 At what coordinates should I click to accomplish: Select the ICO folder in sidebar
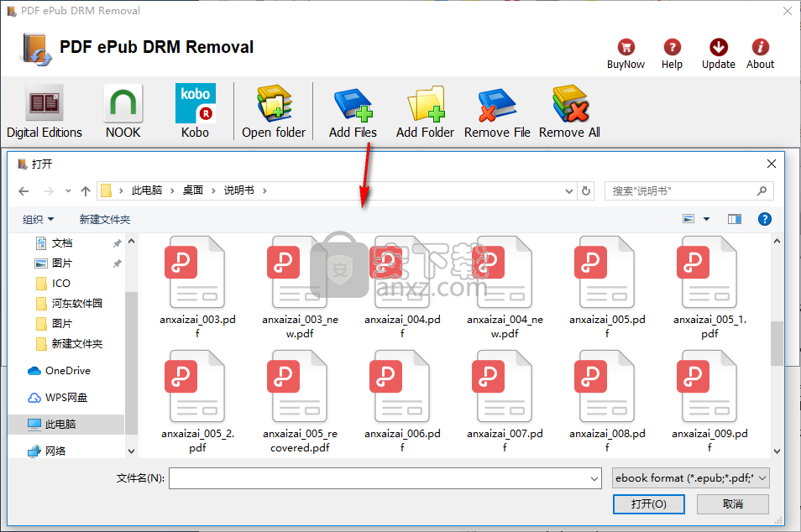pyautogui.click(x=60, y=284)
